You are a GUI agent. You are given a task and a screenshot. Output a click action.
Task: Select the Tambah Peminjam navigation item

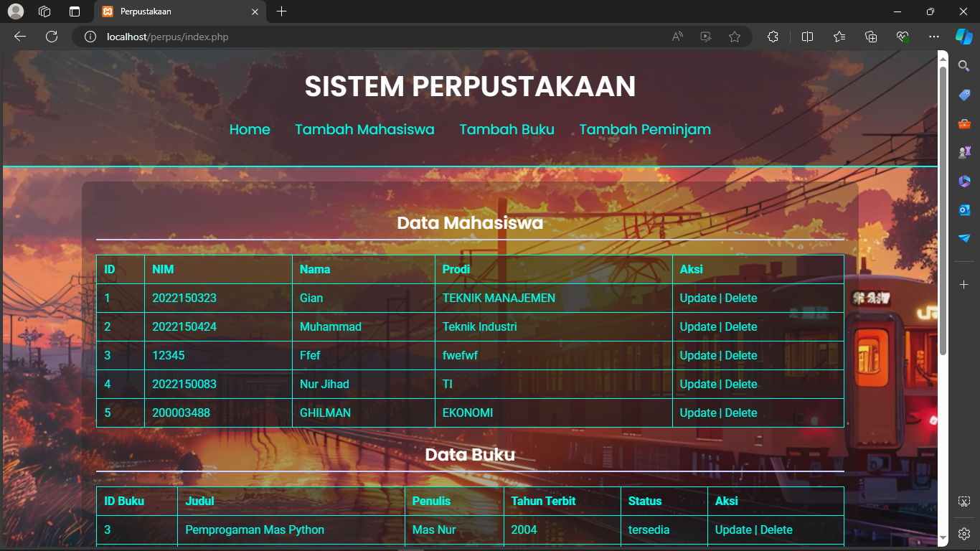click(644, 130)
